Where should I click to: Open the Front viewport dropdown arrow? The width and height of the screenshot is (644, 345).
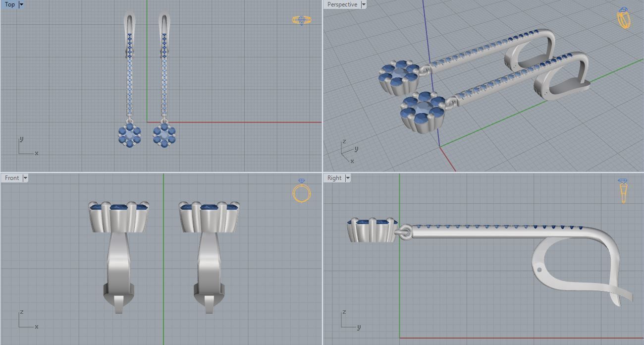25,178
